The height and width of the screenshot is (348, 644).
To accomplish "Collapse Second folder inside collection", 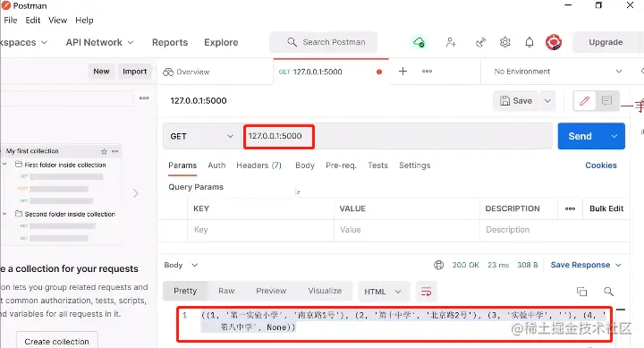I will [x=4, y=214].
